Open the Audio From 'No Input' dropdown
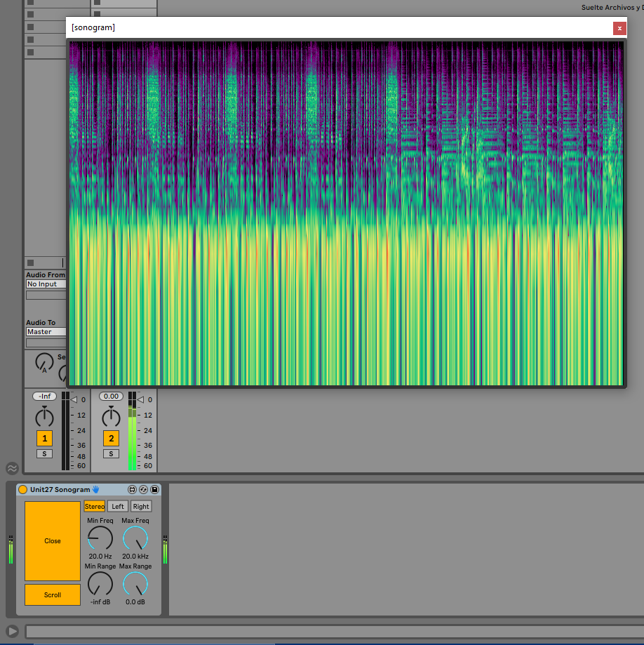Image resolution: width=644 pixels, height=645 pixels. click(x=46, y=284)
